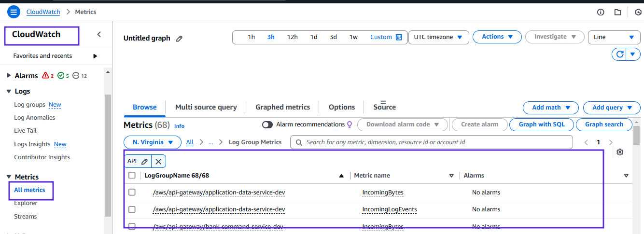Switch to the Browse tab
This screenshot has width=644, height=234.
click(145, 107)
